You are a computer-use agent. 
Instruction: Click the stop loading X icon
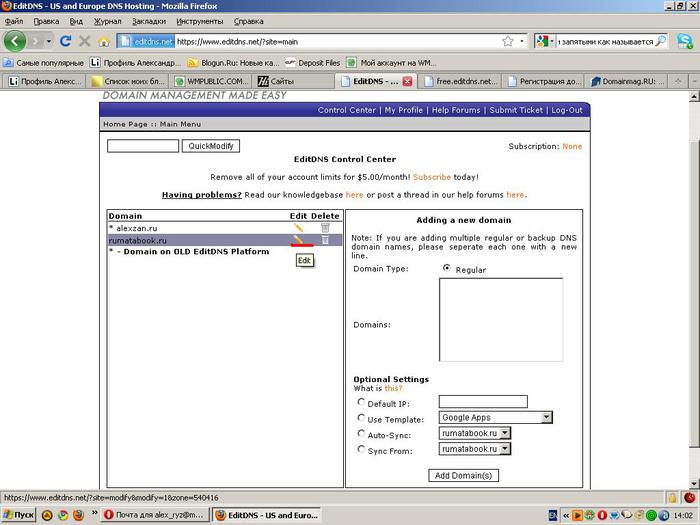(x=84, y=42)
